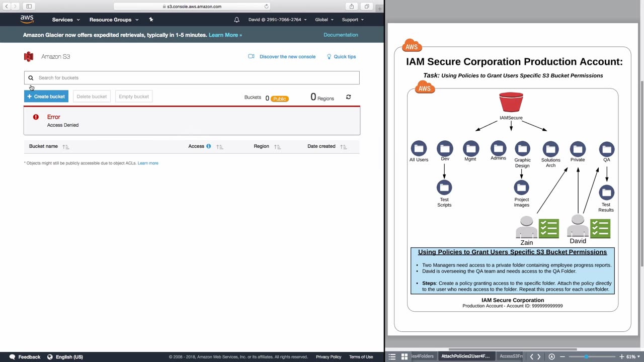The image size is (644, 362).
Task: Select the Project Images folder in diagram
Action: tap(522, 188)
